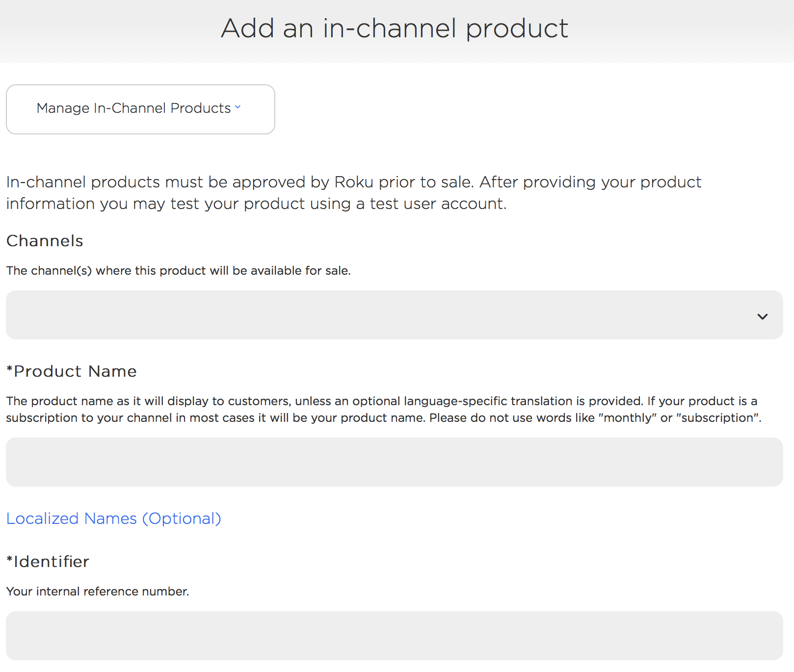Click the channel(s) availability description text
The height and width of the screenshot is (672, 794).
click(x=179, y=271)
